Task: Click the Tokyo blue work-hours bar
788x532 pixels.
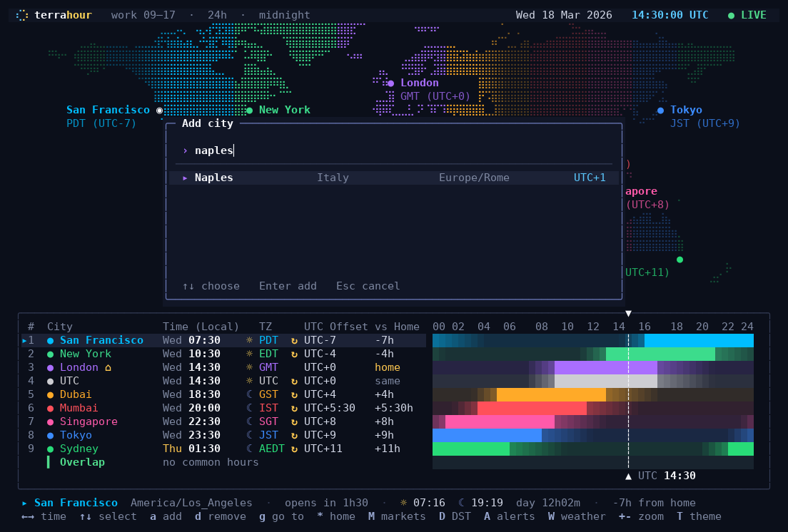Action: (487, 435)
